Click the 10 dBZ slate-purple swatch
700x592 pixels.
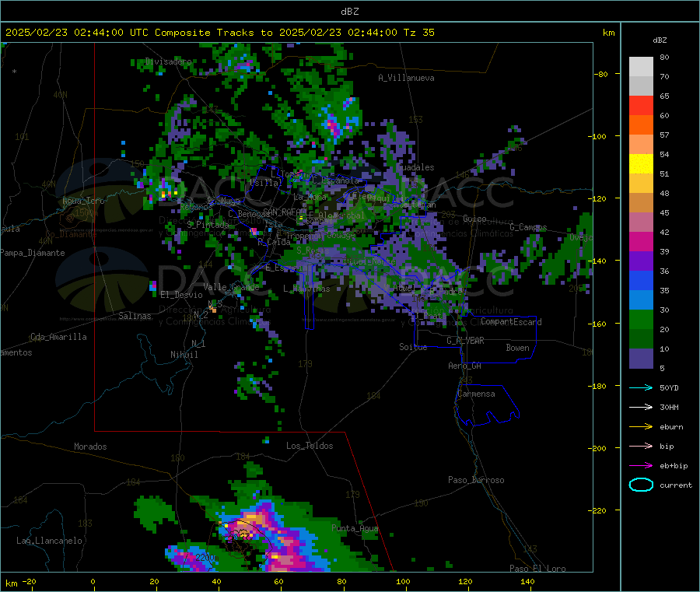coord(641,359)
